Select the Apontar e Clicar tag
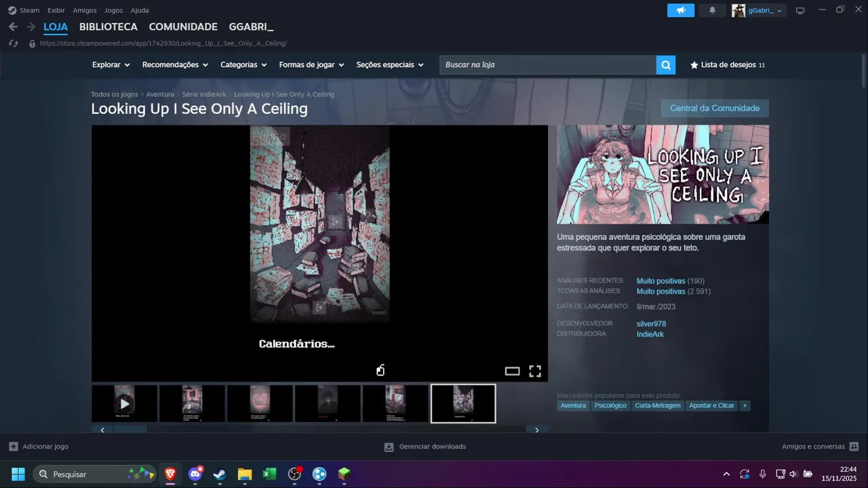868x488 pixels. (x=711, y=405)
